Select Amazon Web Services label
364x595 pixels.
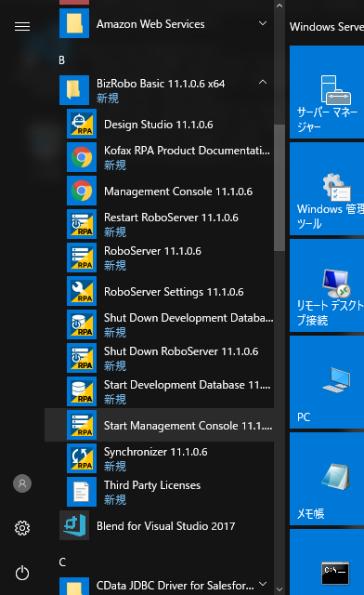150,24
